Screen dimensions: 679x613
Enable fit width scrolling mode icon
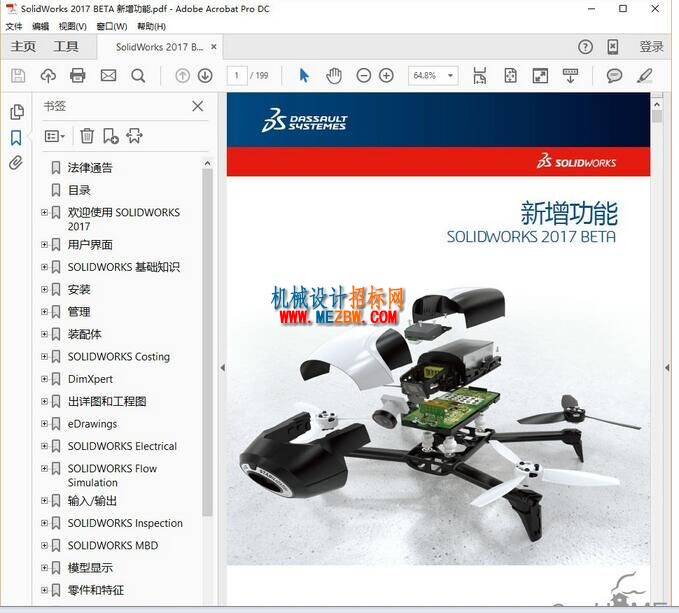(480, 76)
